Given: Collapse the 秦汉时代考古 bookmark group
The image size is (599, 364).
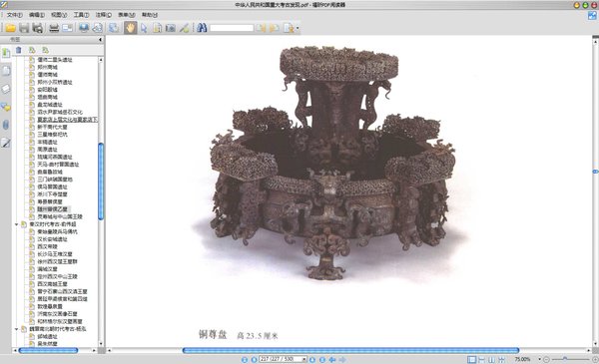Looking at the screenshot, I should point(16,224).
